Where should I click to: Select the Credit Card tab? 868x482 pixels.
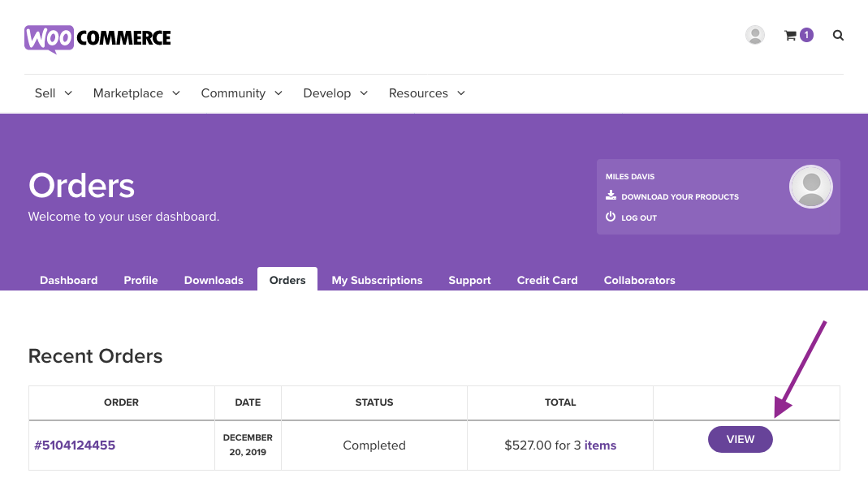point(547,280)
